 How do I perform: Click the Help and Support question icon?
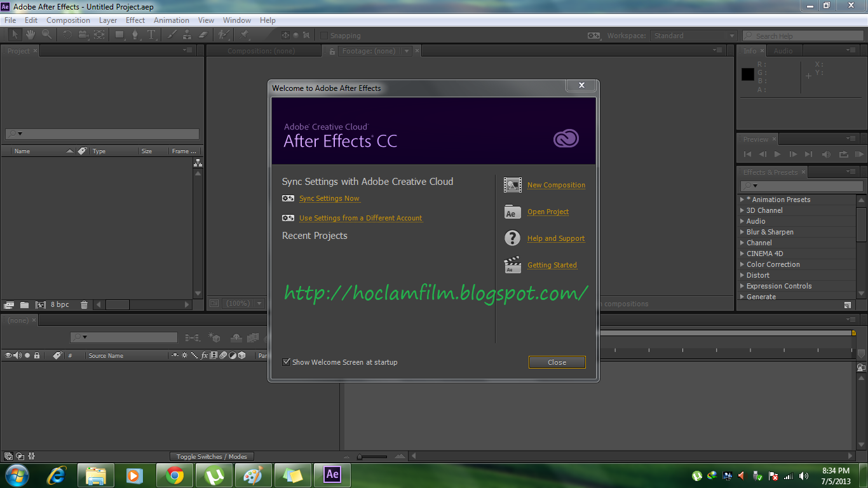click(x=513, y=238)
